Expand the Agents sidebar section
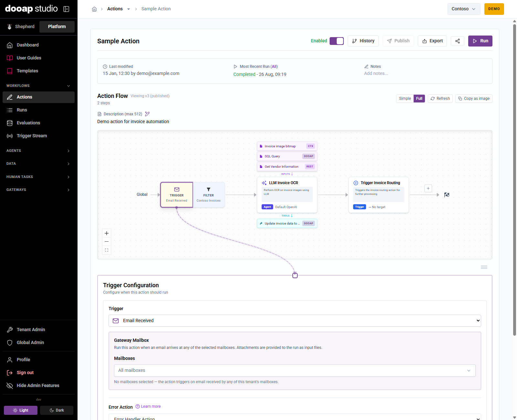The height and width of the screenshot is (420, 517). (x=38, y=151)
